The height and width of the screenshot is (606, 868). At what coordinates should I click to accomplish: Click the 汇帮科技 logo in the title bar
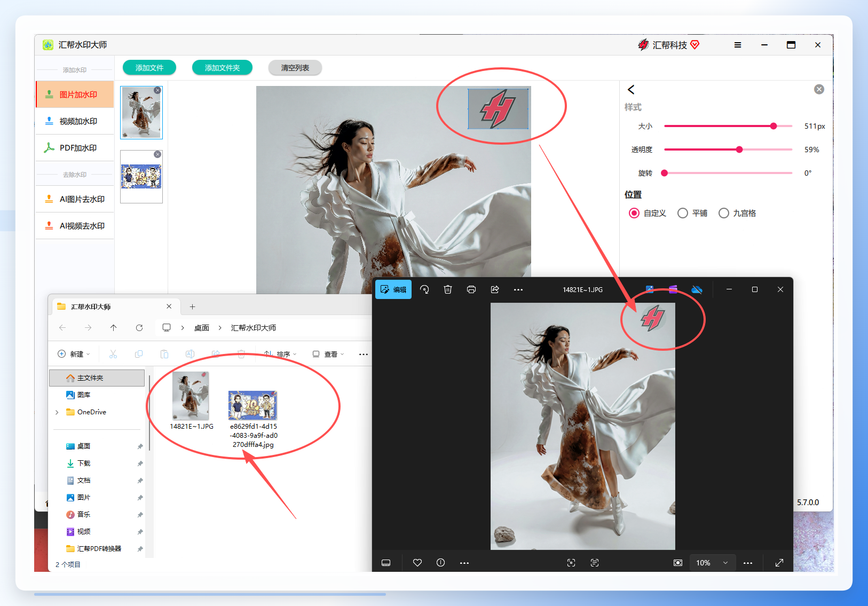coord(644,45)
